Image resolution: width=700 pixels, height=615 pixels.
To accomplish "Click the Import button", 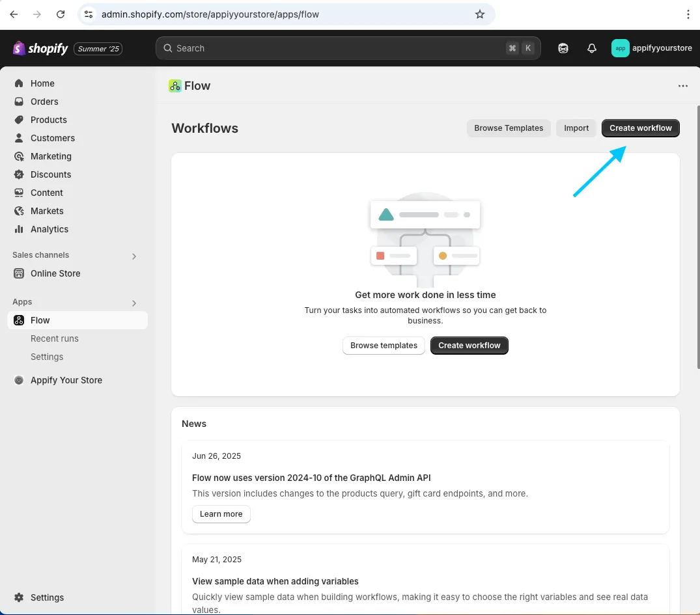I will (x=576, y=128).
